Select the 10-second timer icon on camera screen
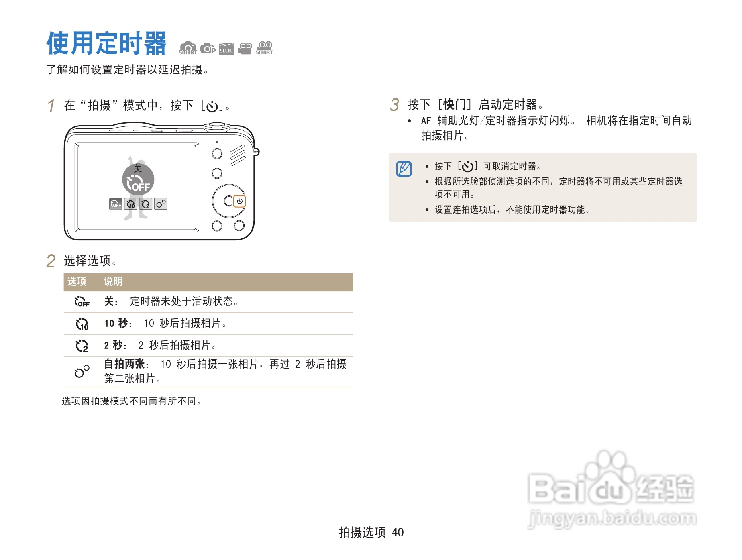The width and height of the screenshot is (742, 560). 130,204
